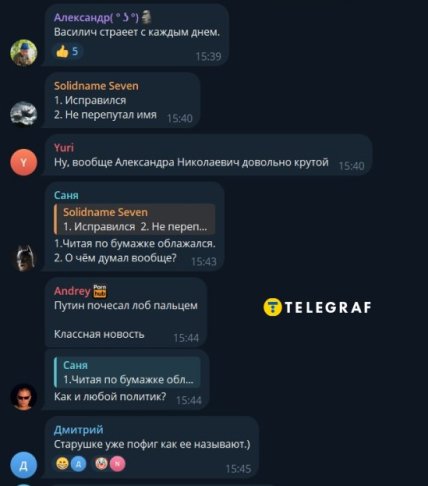
Task: Click the Pornhub emoji badge next to Andrey
Action: [100, 291]
